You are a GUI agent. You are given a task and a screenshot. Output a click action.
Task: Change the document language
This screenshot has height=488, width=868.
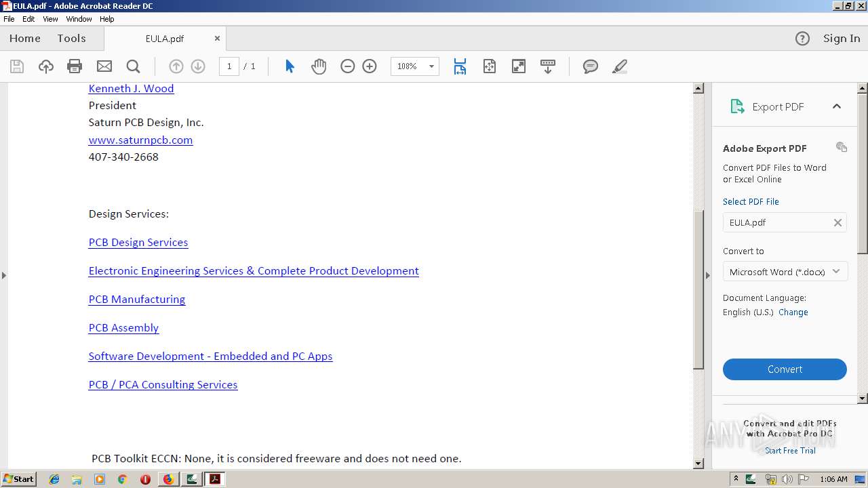click(x=793, y=312)
